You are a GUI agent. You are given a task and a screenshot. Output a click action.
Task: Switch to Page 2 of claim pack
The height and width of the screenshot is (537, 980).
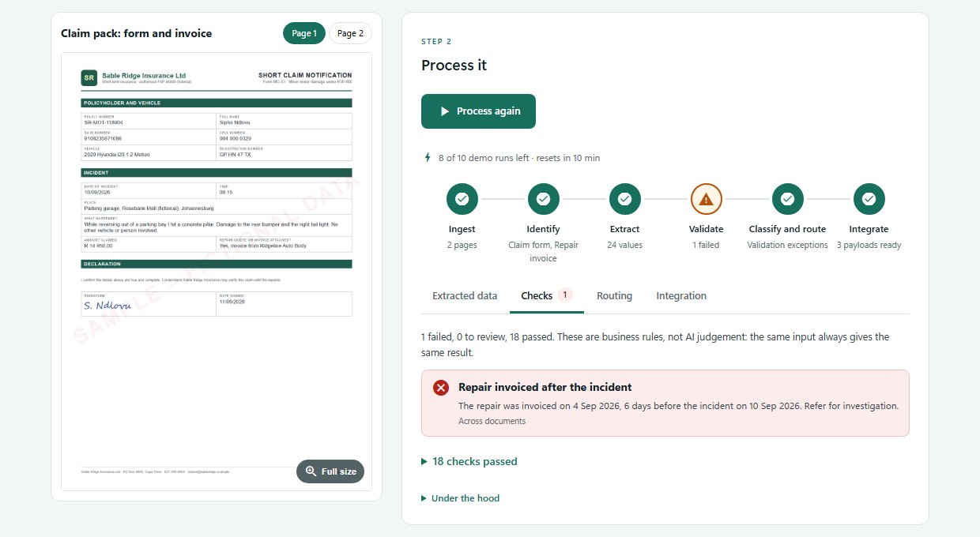click(x=350, y=33)
